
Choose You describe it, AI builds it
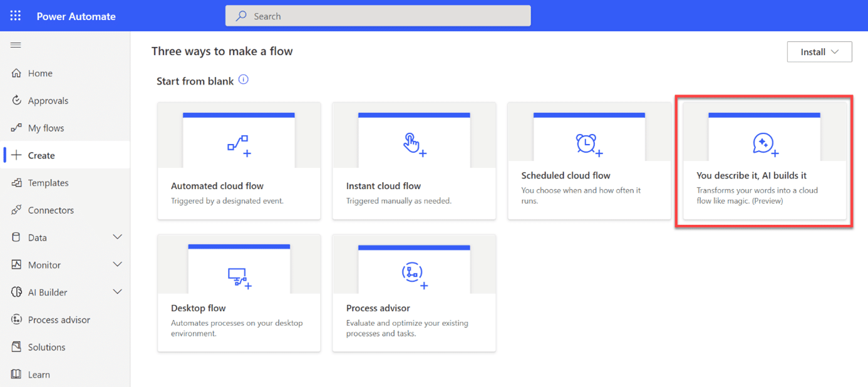[x=752, y=175]
